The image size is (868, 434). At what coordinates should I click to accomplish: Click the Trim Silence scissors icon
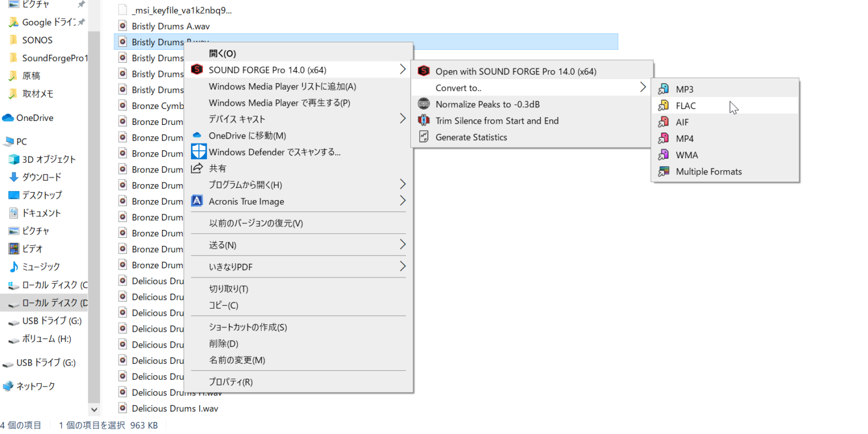[423, 120]
